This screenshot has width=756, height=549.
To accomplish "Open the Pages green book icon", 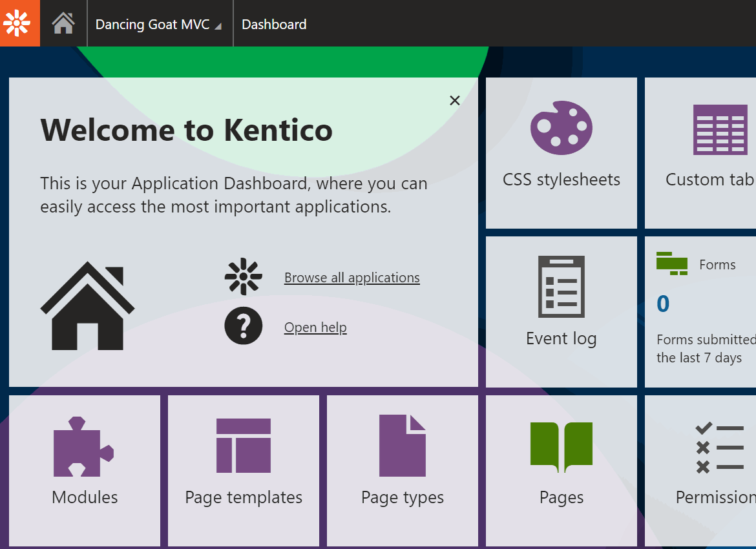I will click(x=562, y=448).
